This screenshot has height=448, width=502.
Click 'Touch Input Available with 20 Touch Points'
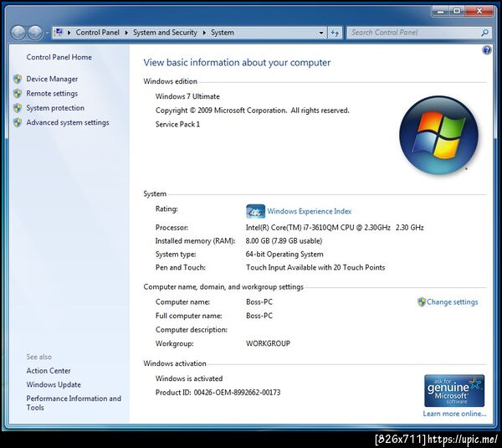pyautogui.click(x=315, y=268)
